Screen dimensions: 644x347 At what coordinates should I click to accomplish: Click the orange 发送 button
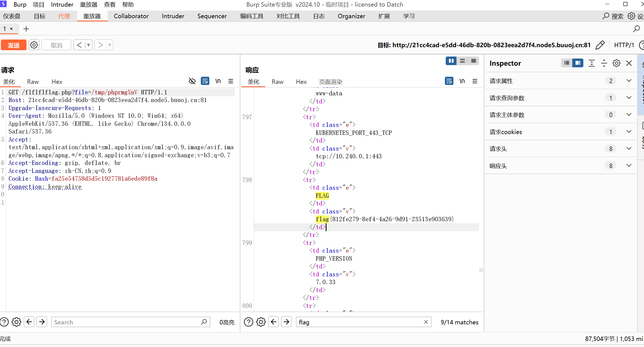click(x=14, y=45)
